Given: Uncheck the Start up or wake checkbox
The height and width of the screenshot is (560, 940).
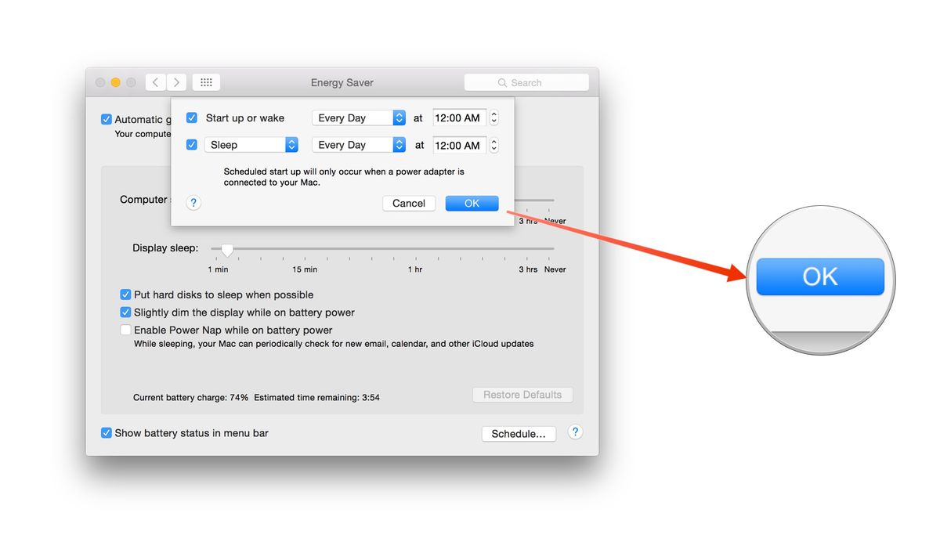Looking at the screenshot, I should tap(192, 117).
